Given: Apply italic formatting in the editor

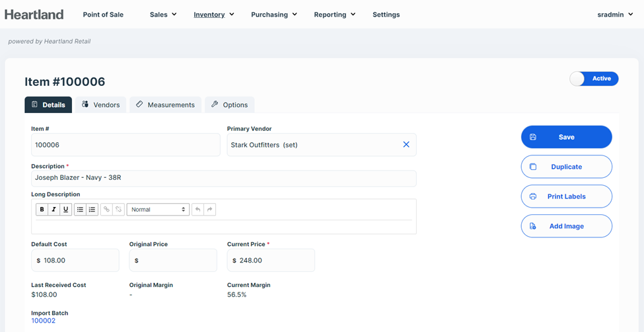Looking at the screenshot, I should point(54,210).
